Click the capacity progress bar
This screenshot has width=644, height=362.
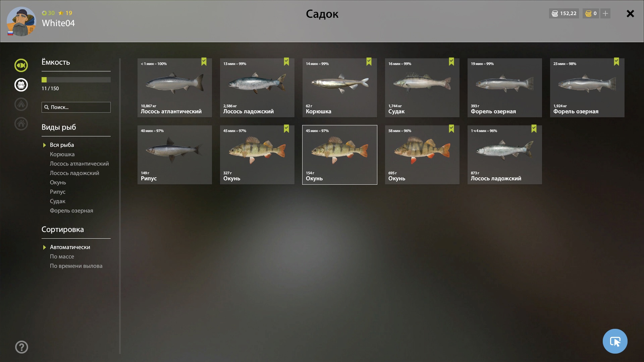76,80
